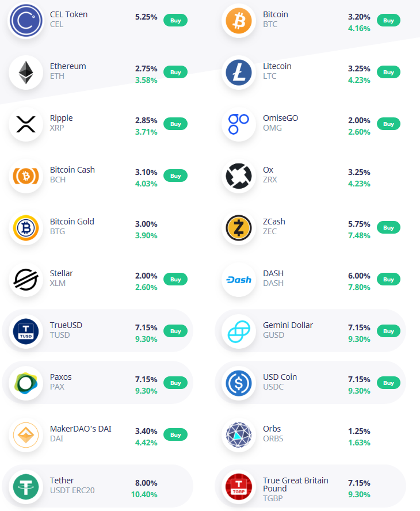The width and height of the screenshot is (420, 511).
Task: Buy USD Coin via Buy button
Action: click(388, 383)
